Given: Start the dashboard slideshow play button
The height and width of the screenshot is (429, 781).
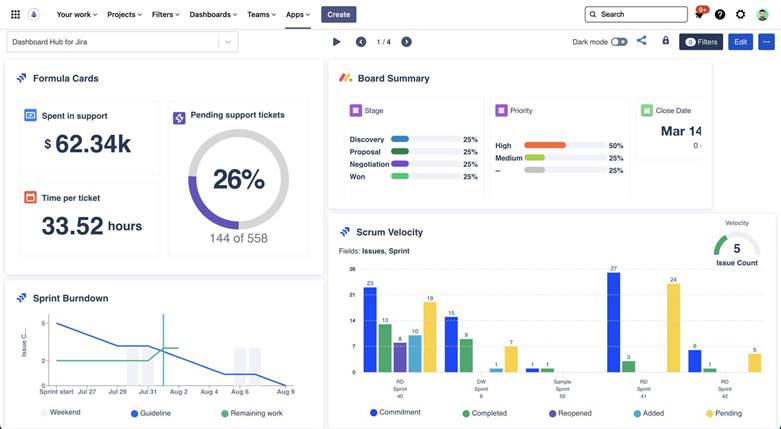Looking at the screenshot, I should click(x=337, y=42).
